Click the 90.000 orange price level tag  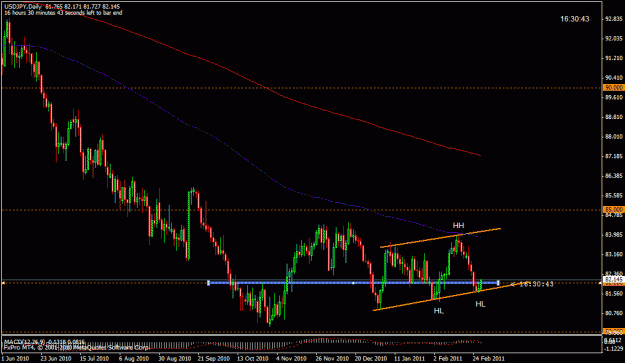(614, 88)
